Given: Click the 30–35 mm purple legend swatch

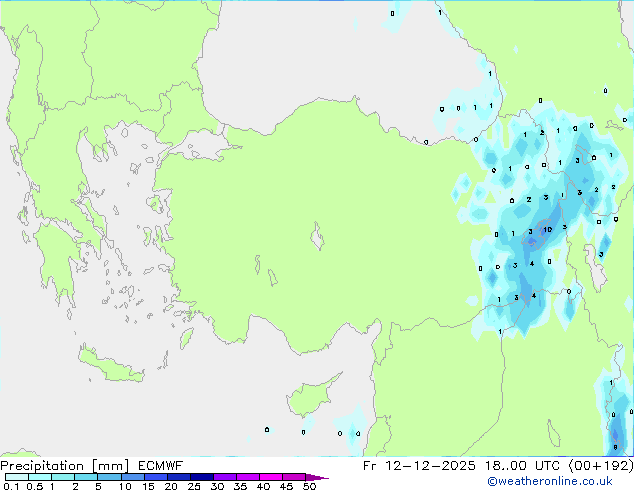Looking at the screenshot, I should [x=225, y=477].
